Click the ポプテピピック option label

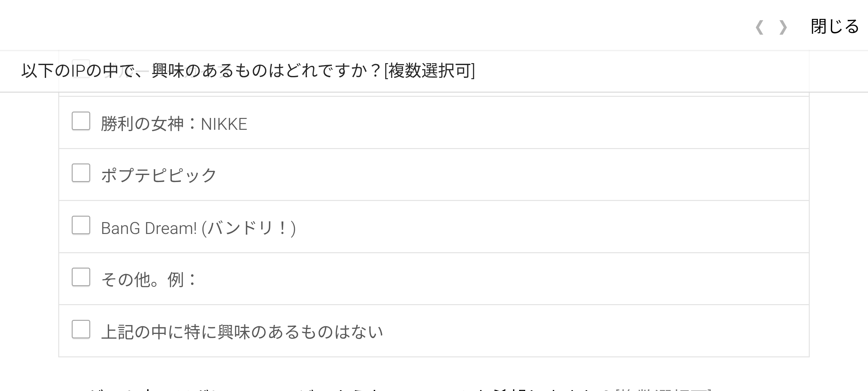(158, 175)
